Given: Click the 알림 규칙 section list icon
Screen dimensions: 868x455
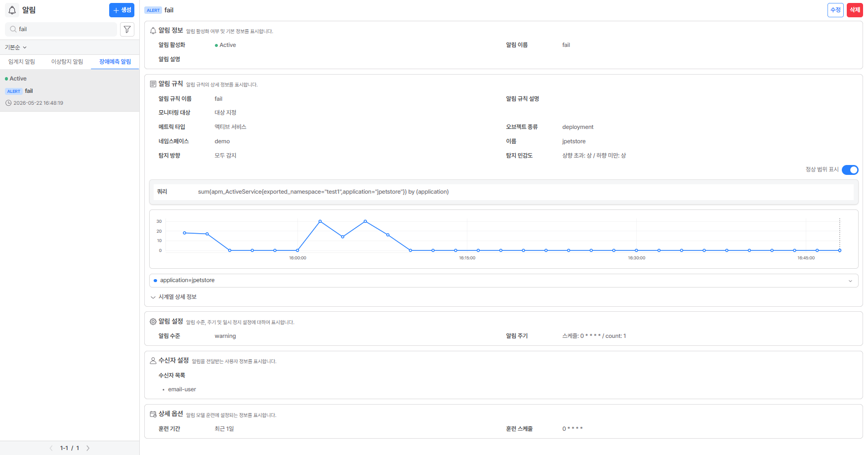Looking at the screenshot, I should [153, 84].
